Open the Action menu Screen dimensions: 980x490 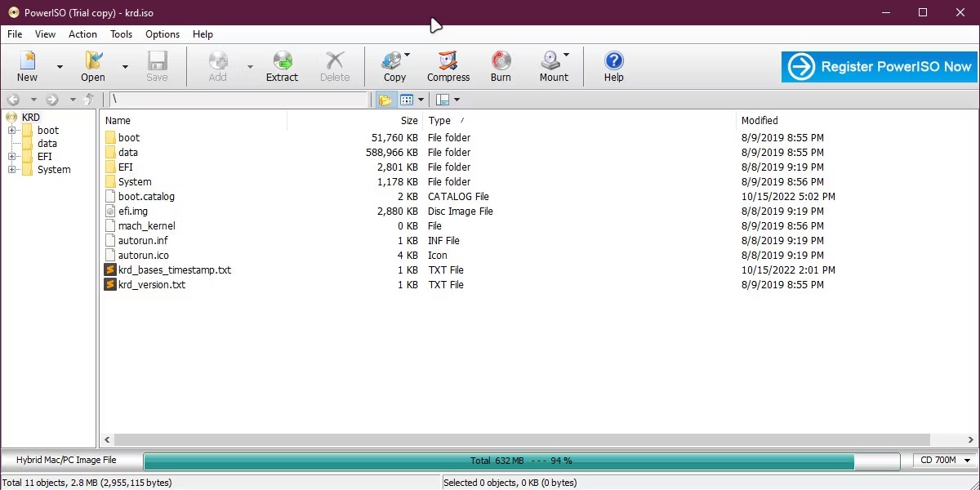coord(82,34)
